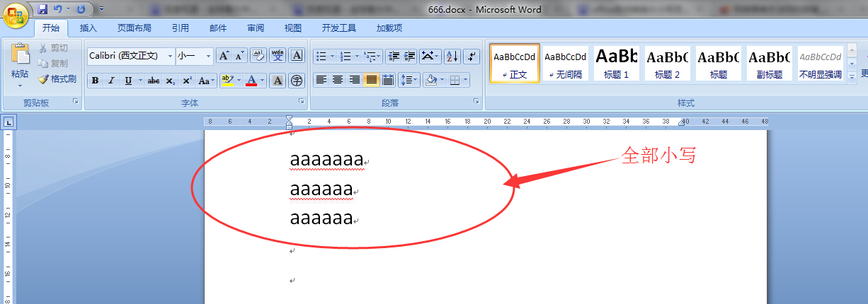The height and width of the screenshot is (304, 868).
Task: Open the 页面布局 tab
Action: (135, 28)
